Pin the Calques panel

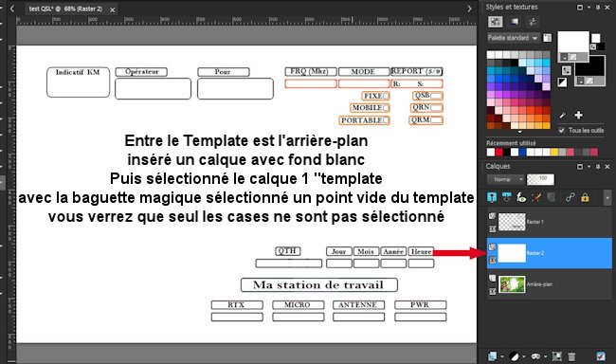(x=598, y=167)
